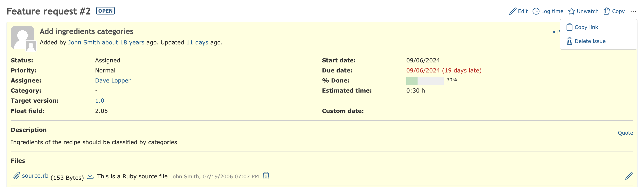Image resolution: width=644 pixels, height=187 pixels.
Task: Click the Copy issue icon
Action: pyautogui.click(x=607, y=11)
